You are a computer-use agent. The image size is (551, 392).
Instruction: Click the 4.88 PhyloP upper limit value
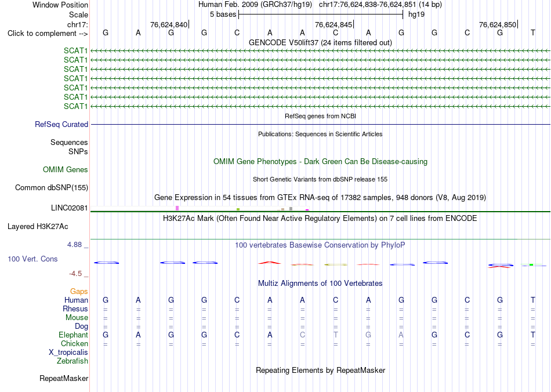coord(74,245)
